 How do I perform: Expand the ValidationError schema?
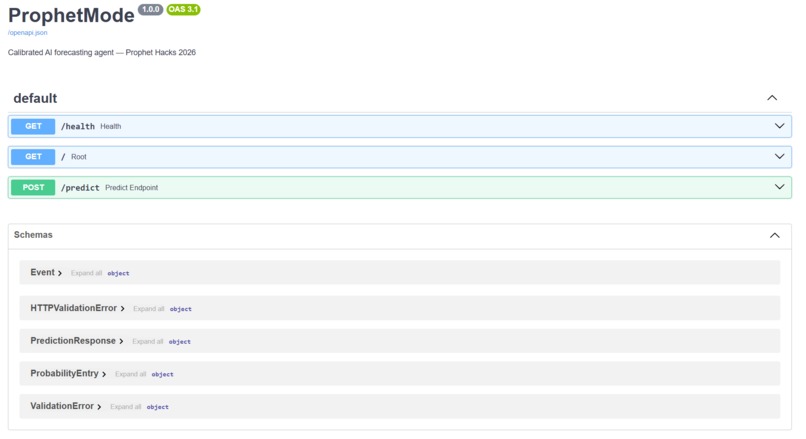(65, 406)
